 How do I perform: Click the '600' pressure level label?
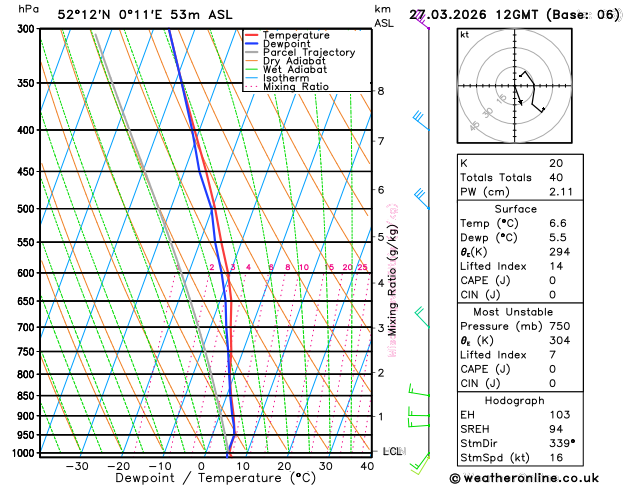point(28,273)
